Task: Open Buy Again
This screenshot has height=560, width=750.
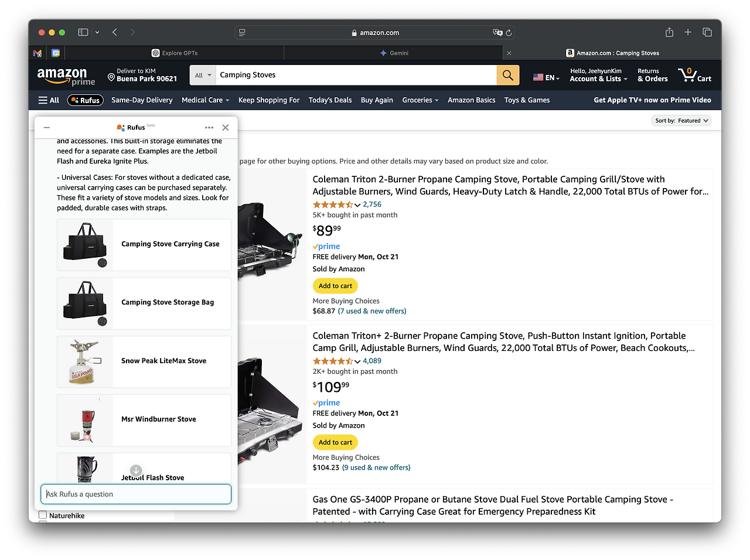Action: pyautogui.click(x=377, y=100)
